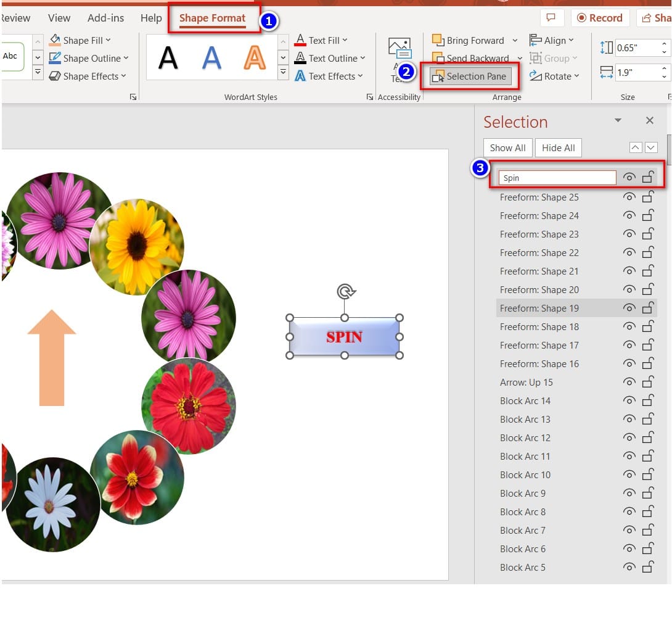Open the Shape Fill paint bucket icon
The width and height of the screenshot is (672, 617).
click(55, 40)
